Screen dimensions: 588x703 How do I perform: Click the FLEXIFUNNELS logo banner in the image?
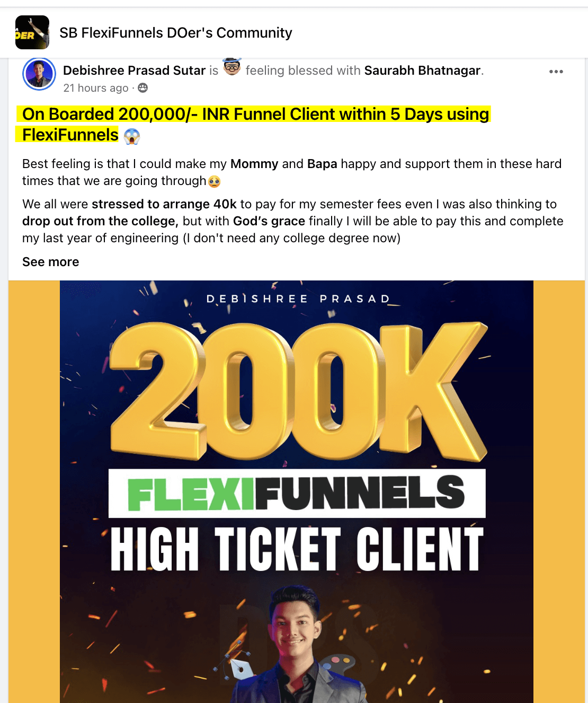297,493
